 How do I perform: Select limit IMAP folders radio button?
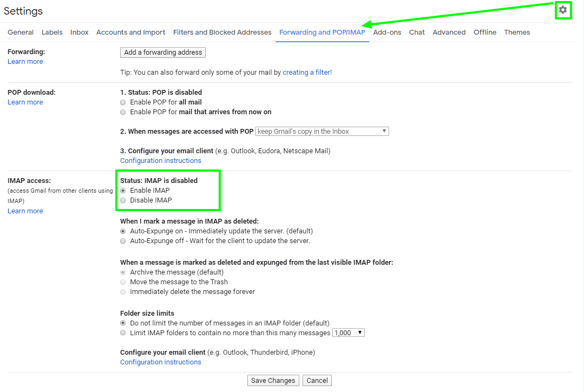pyautogui.click(x=123, y=333)
